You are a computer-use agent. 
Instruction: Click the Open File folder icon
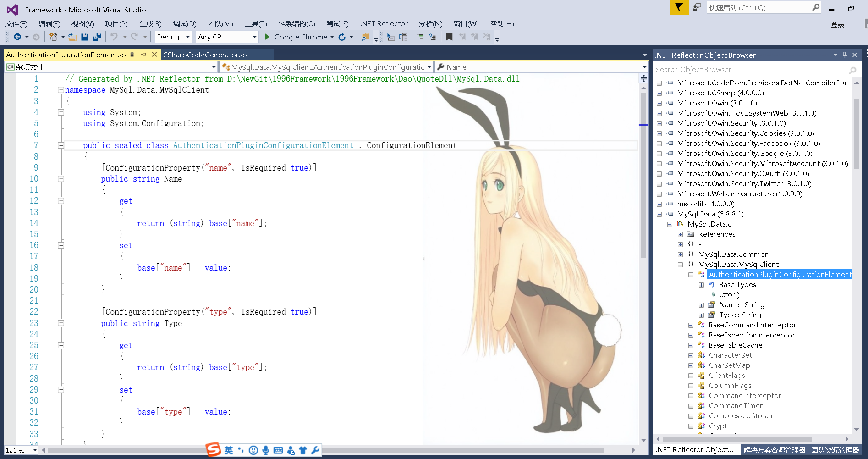pos(72,37)
